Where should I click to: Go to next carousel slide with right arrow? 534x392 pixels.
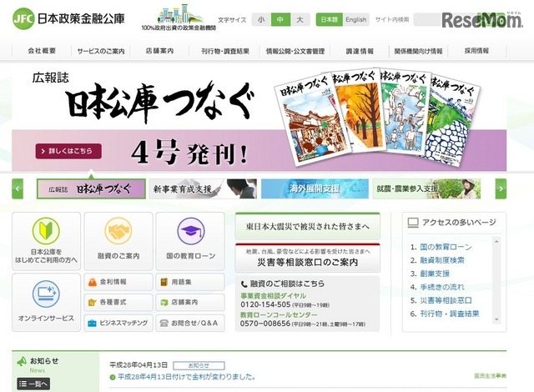click(501, 188)
